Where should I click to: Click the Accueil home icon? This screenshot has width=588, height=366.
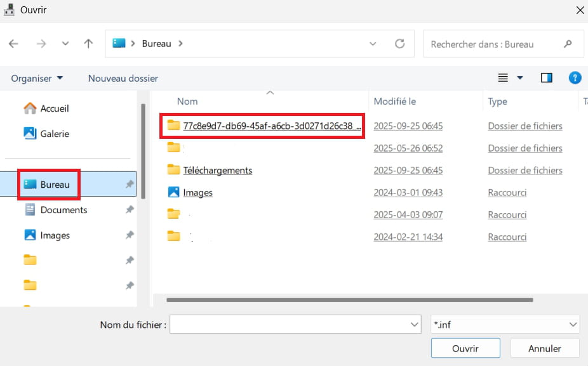point(30,108)
